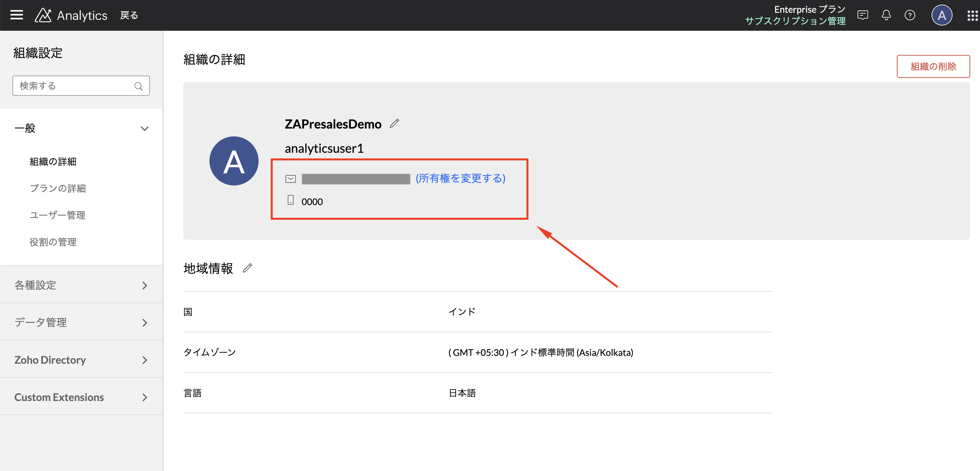Expand the Custom Extensions section
This screenshot has width=980, height=471.
pyautogui.click(x=145, y=397)
